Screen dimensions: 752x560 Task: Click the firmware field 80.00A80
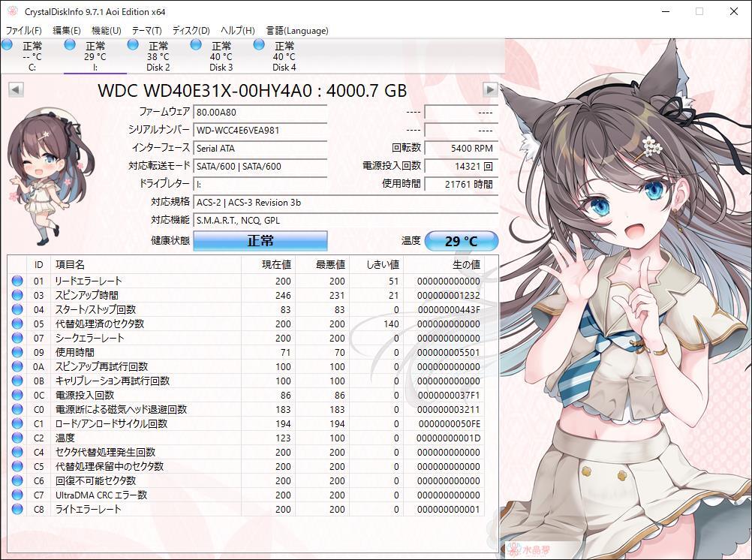pos(260,113)
